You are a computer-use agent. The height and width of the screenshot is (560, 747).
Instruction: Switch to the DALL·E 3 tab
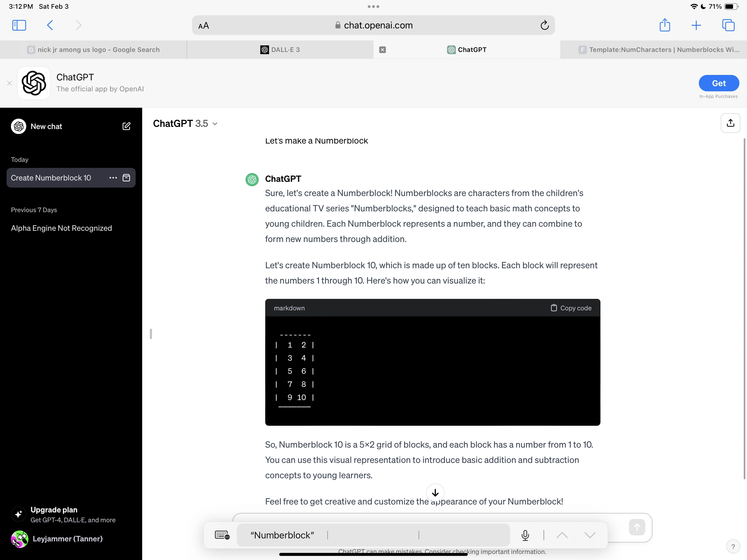280,50
